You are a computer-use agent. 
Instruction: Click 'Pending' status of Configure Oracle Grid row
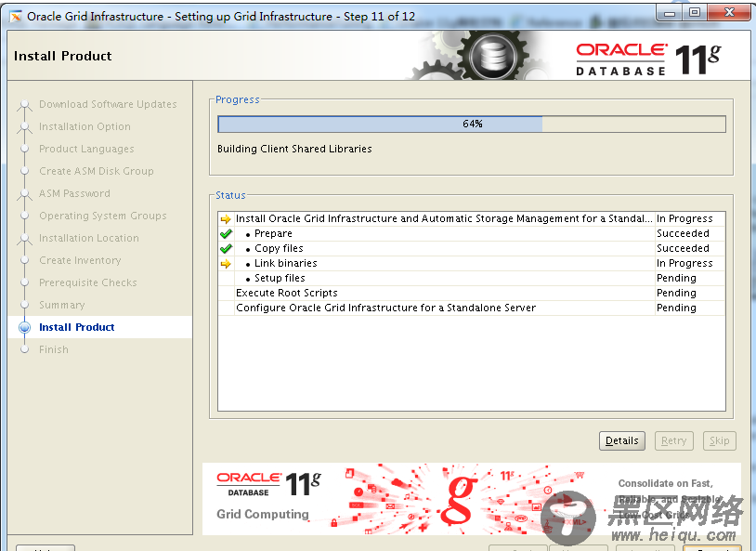pyautogui.click(x=676, y=308)
